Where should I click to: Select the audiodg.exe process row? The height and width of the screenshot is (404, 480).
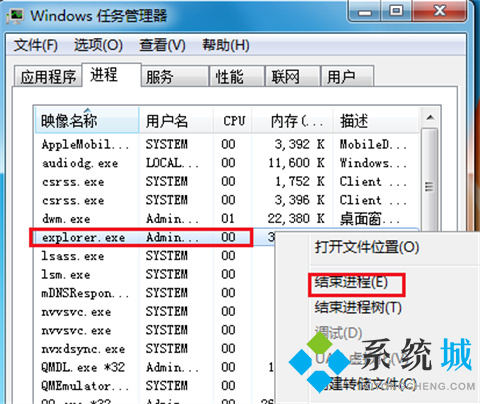(227, 163)
